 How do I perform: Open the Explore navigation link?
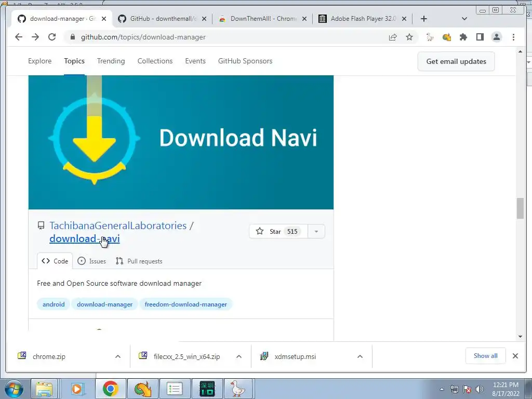coord(39,61)
